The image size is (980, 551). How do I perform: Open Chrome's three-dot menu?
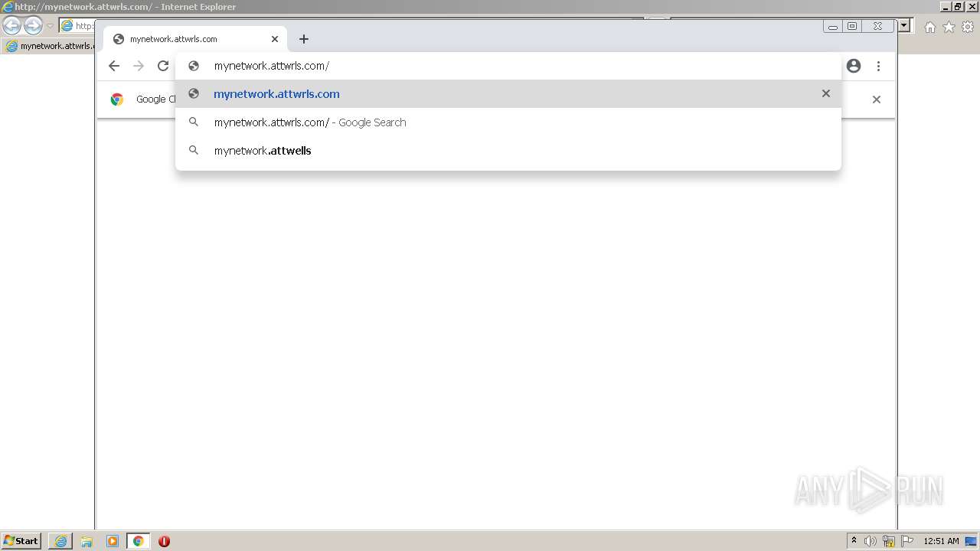(x=878, y=66)
